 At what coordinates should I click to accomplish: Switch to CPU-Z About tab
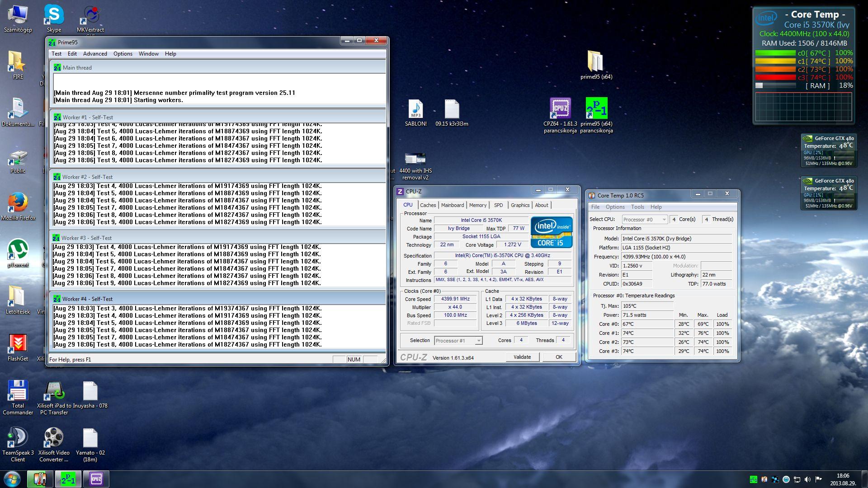[x=542, y=205]
